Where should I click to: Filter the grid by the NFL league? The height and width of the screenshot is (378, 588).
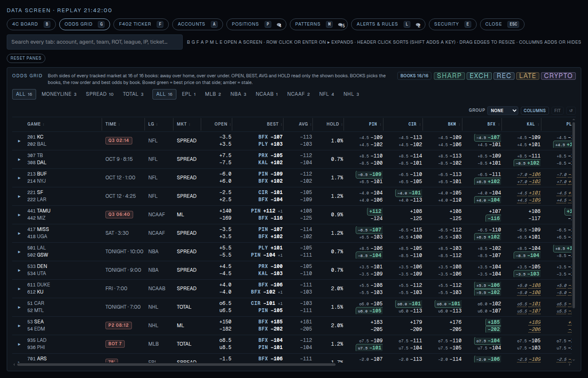click(x=326, y=94)
